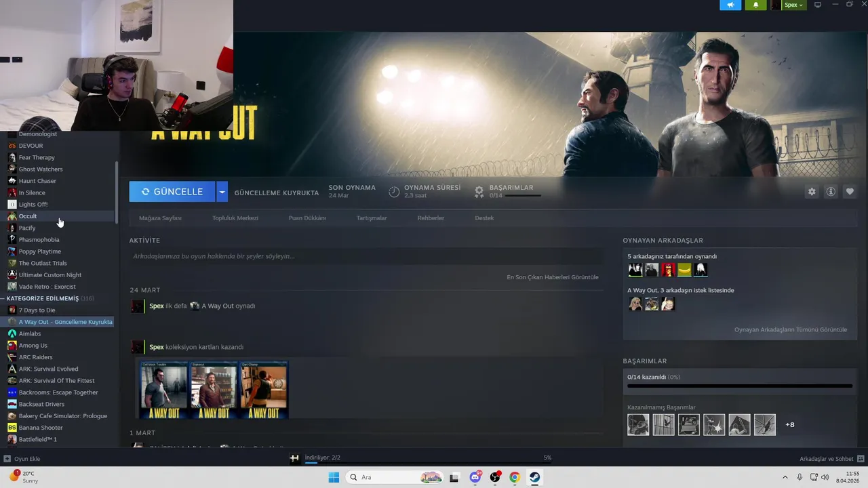The image size is (868, 488).
Task: Click the GÜNCELLE update button
Action: point(172,192)
